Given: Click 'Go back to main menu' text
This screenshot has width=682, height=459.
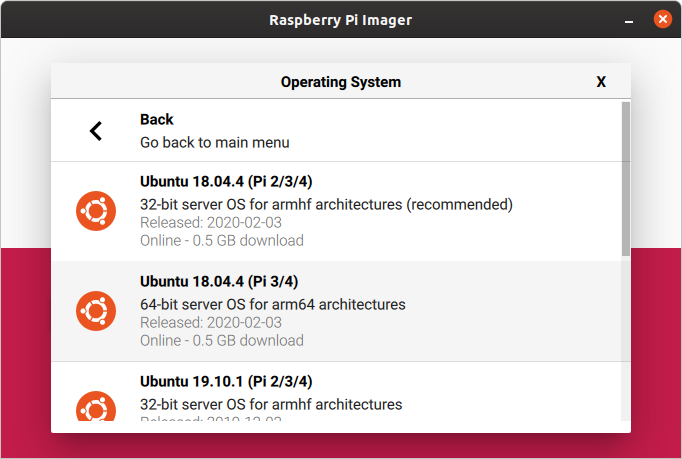Looking at the screenshot, I should point(214,142).
